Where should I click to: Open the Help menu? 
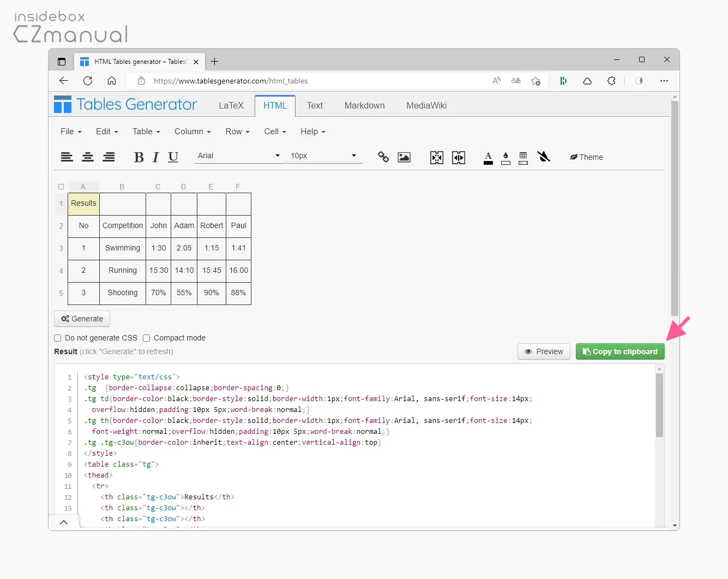312,132
